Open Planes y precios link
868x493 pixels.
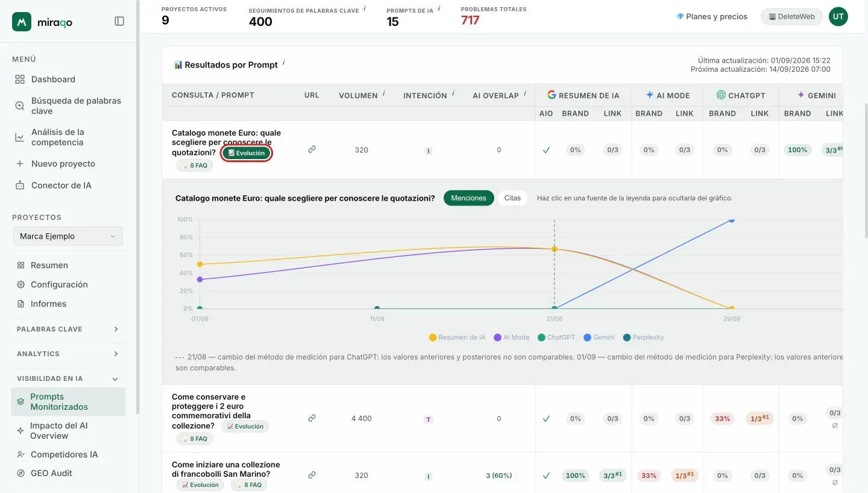click(x=712, y=16)
